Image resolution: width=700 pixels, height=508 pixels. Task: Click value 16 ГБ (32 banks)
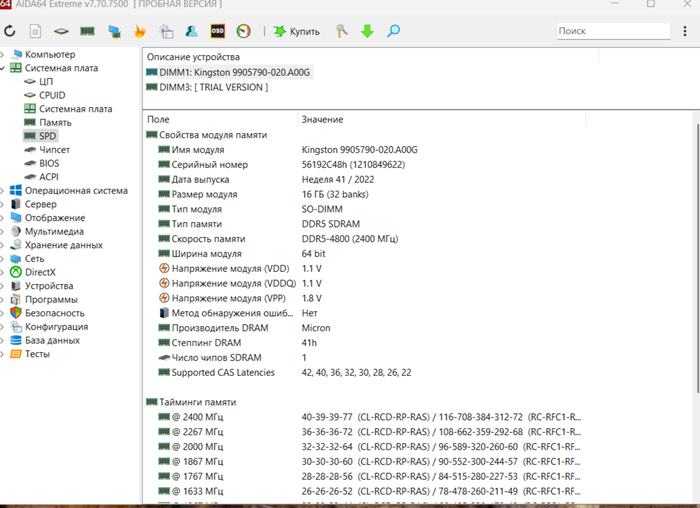335,194
